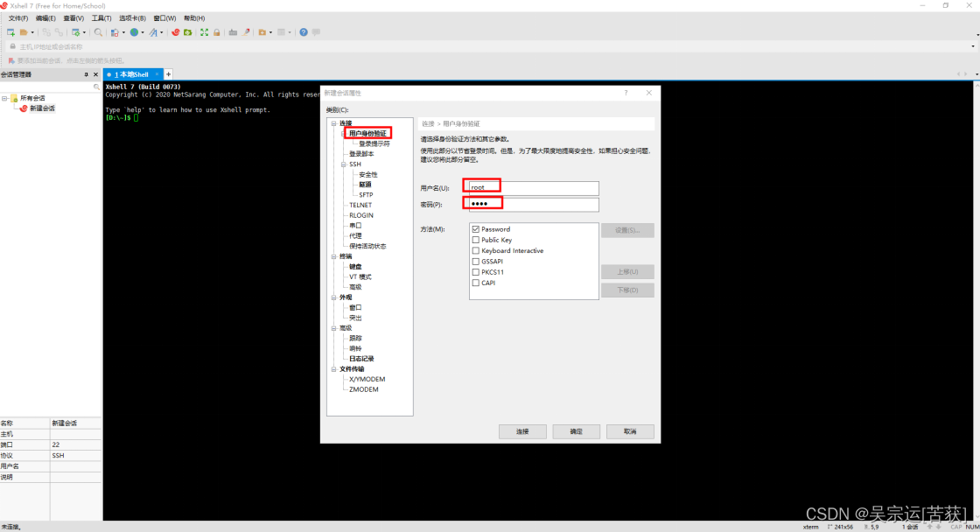This screenshot has height=532, width=980.
Task: Open the session Properties toolbar icon
Action: tap(75, 31)
